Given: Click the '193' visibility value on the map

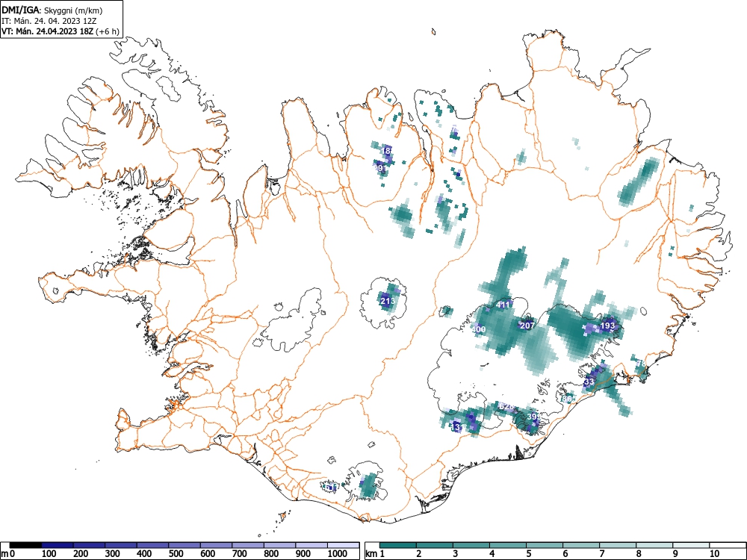Looking at the screenshot, I should click(x=607, y=326).
